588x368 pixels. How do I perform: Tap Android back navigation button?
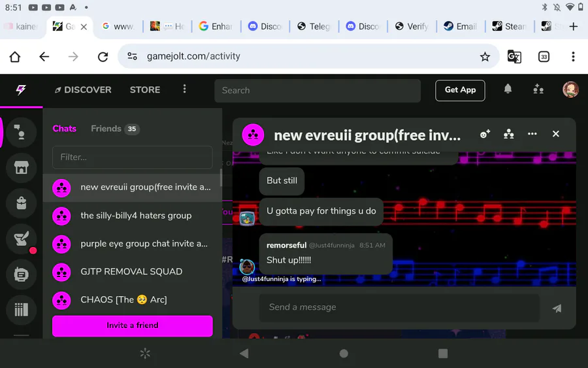pyautogui.click(x=244, y=353)
